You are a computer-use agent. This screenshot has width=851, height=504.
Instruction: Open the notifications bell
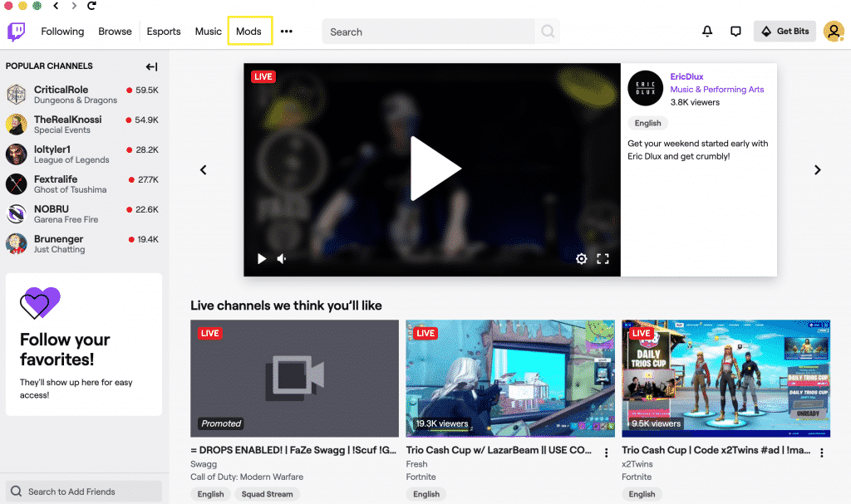click(707, 32)
